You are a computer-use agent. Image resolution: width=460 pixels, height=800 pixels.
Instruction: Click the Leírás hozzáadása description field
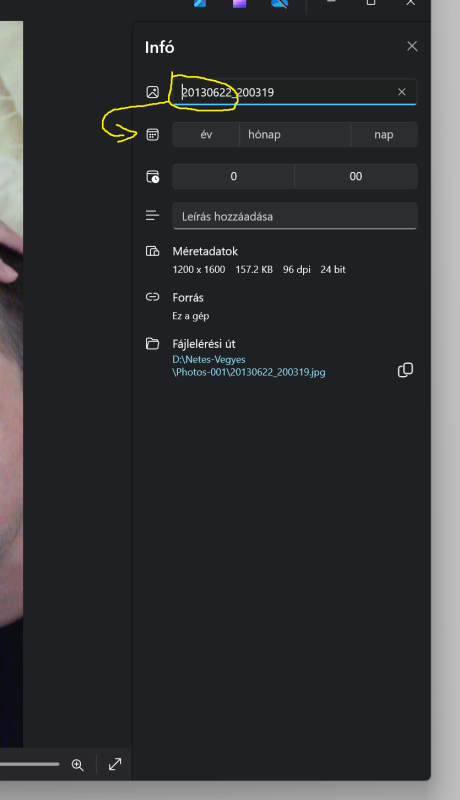pos(295,216)
